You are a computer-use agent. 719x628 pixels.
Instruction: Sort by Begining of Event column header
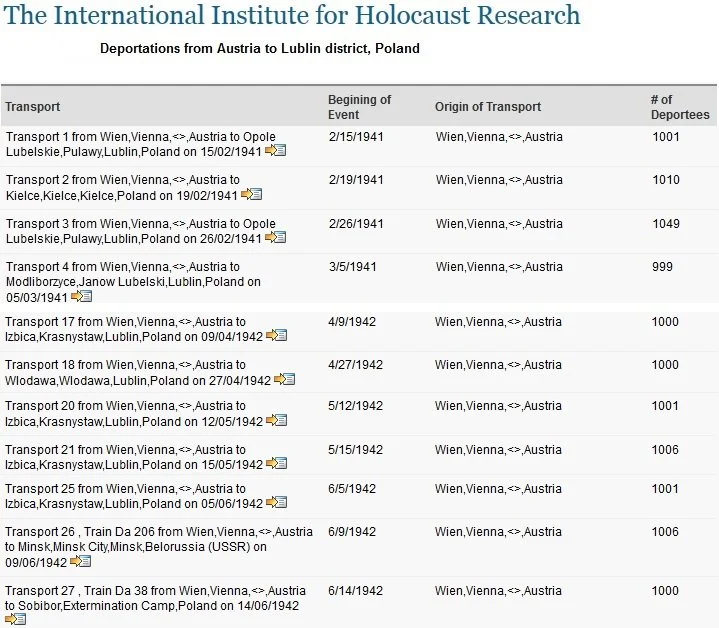(359, 107)
